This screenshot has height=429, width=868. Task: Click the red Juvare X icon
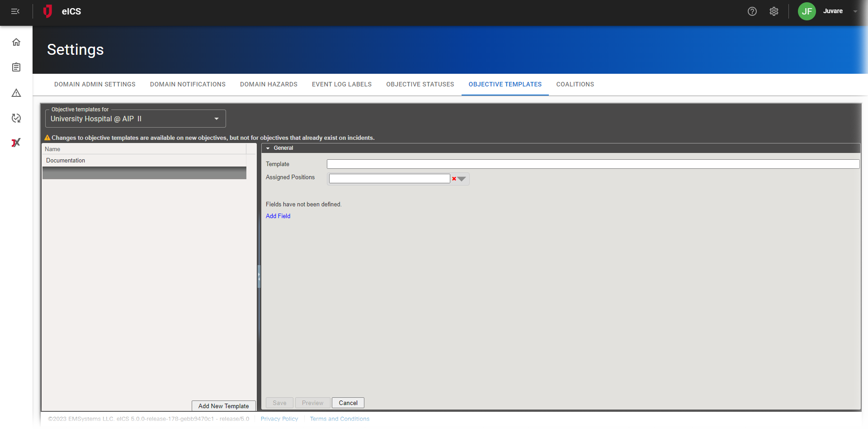pos(16,143)
